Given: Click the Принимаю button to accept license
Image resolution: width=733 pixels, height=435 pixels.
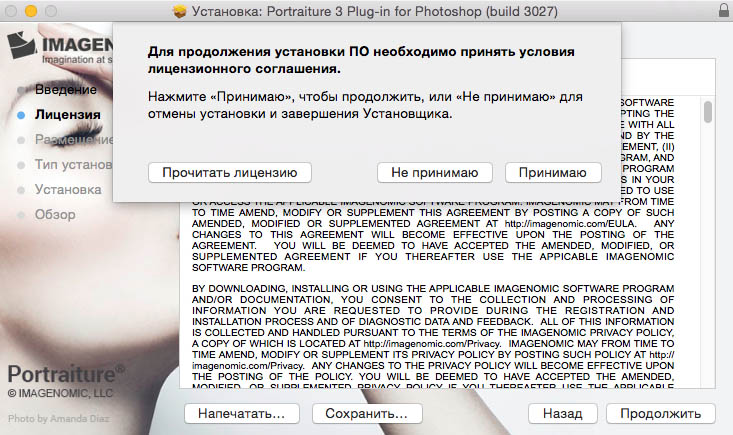Looking at the screenshot, I should [553, 173].
